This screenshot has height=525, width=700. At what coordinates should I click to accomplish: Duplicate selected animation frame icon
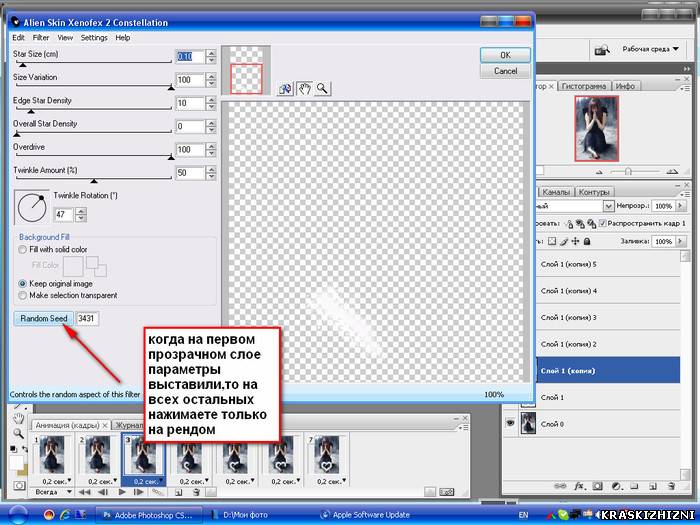[x=179, y=492]
